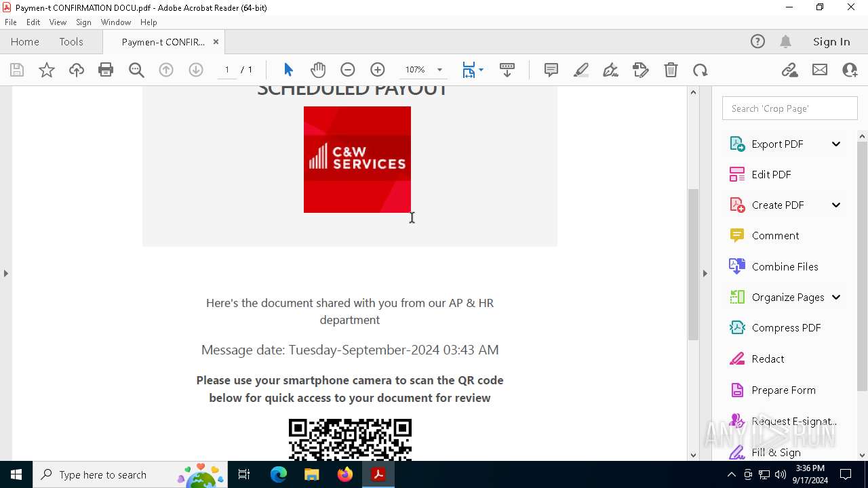
Task: Switch to the Home tab
Action: tap(25, 41)
